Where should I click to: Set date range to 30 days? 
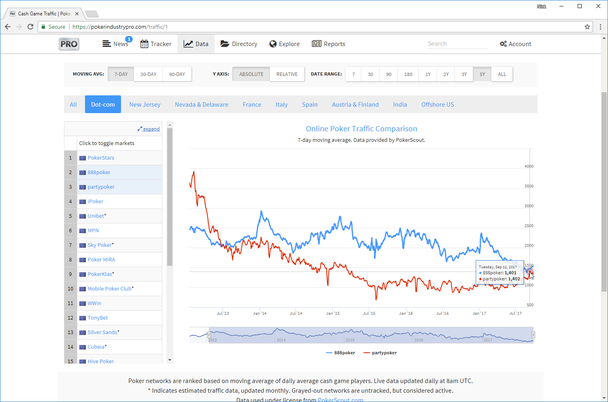coord(370,74)
